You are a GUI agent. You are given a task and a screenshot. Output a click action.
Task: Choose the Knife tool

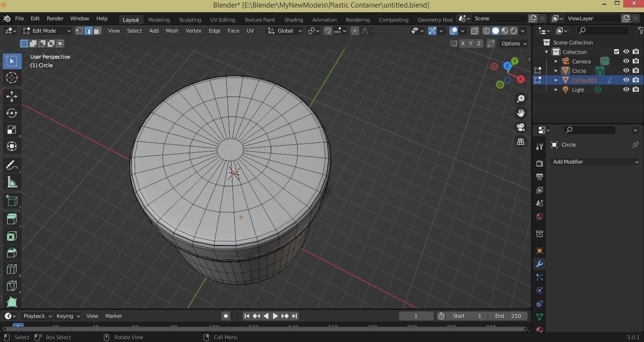(x=12, y=286)
